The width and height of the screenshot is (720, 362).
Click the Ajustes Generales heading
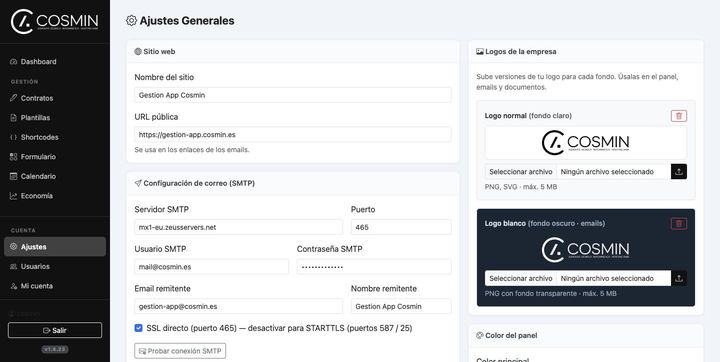[187, 21]
